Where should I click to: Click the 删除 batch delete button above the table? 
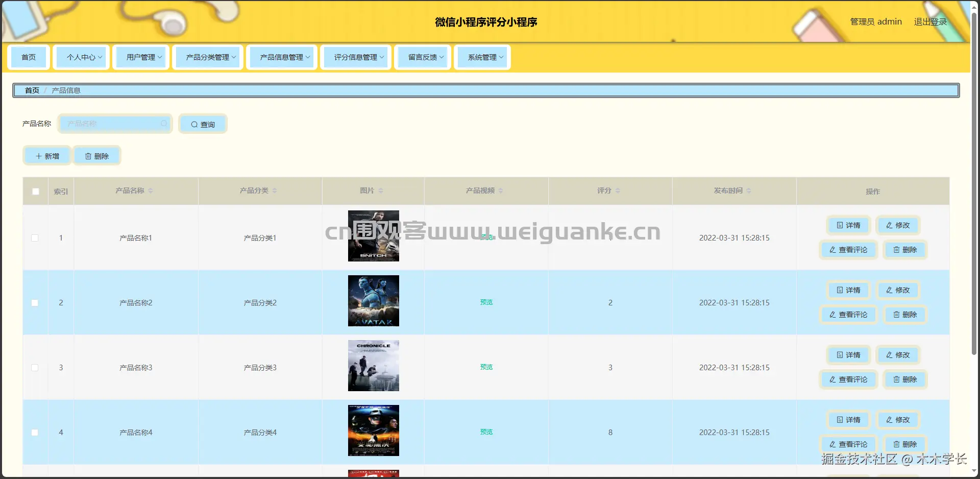coord(97,156)
